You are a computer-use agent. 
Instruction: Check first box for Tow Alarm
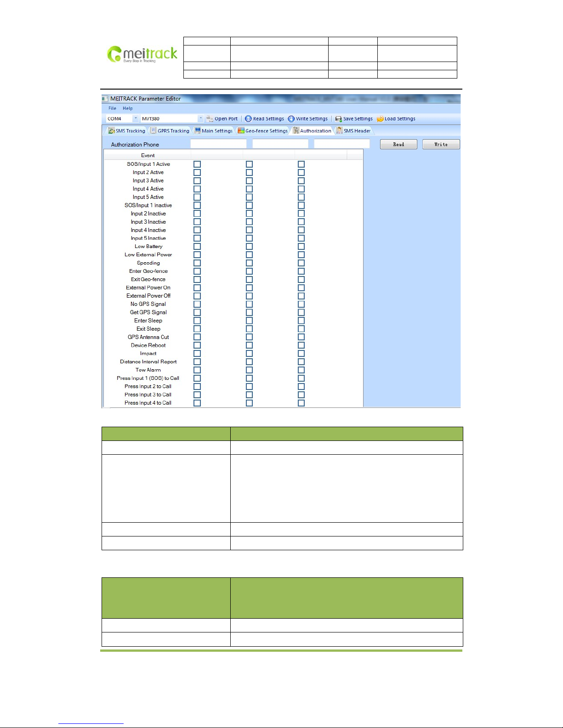point(197,370)
